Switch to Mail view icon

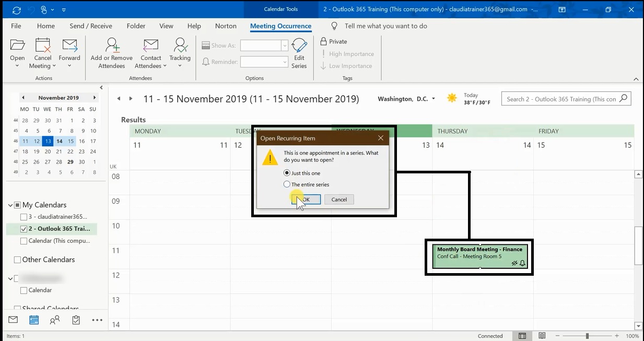coord(13,320)
